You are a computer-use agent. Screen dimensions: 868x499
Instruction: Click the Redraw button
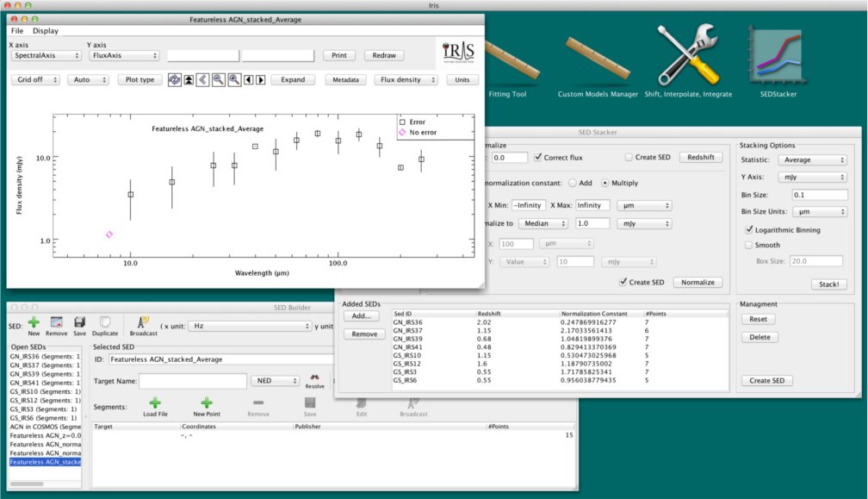(x=384, y=55)
